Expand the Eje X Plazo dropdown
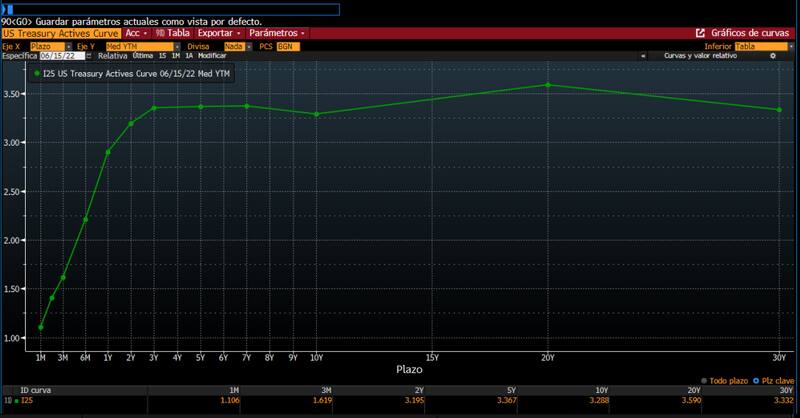The image size is (800, 418). pos(68,46)
